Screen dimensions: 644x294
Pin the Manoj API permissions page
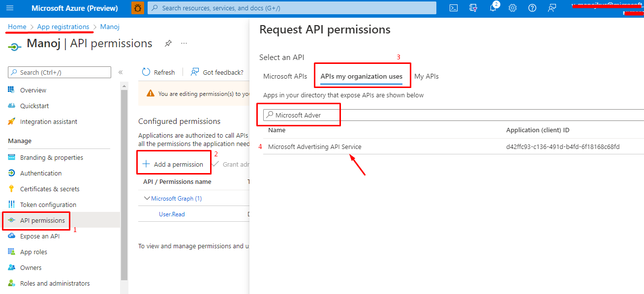point(168,43)
